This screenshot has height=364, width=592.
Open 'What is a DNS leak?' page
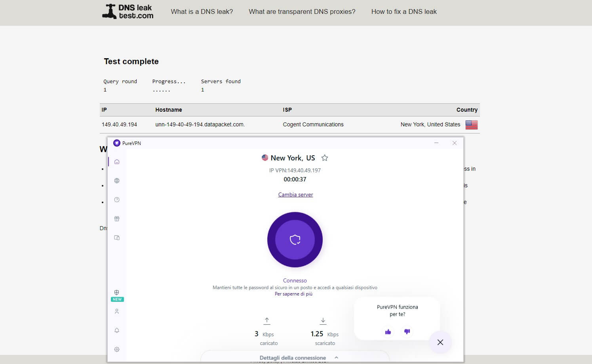point(202,11)
